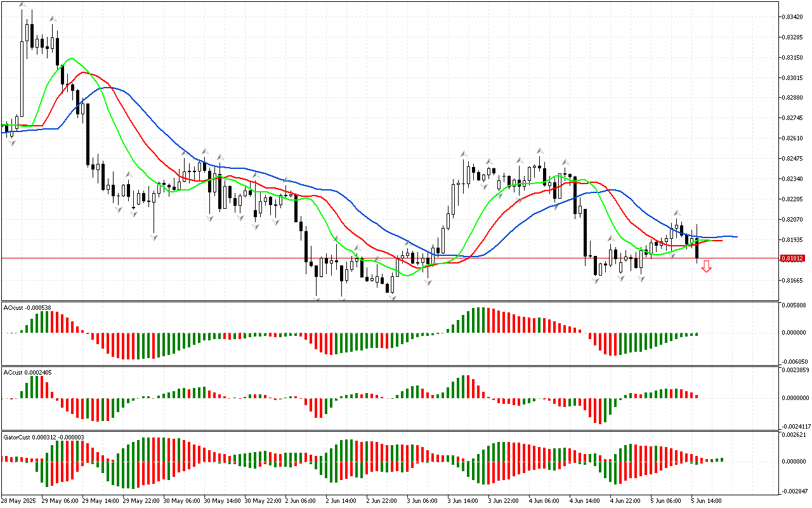Click the 0.005808 scale value in the AOcust window
This screenshot has height=508, width=812.
coord(794,305)
